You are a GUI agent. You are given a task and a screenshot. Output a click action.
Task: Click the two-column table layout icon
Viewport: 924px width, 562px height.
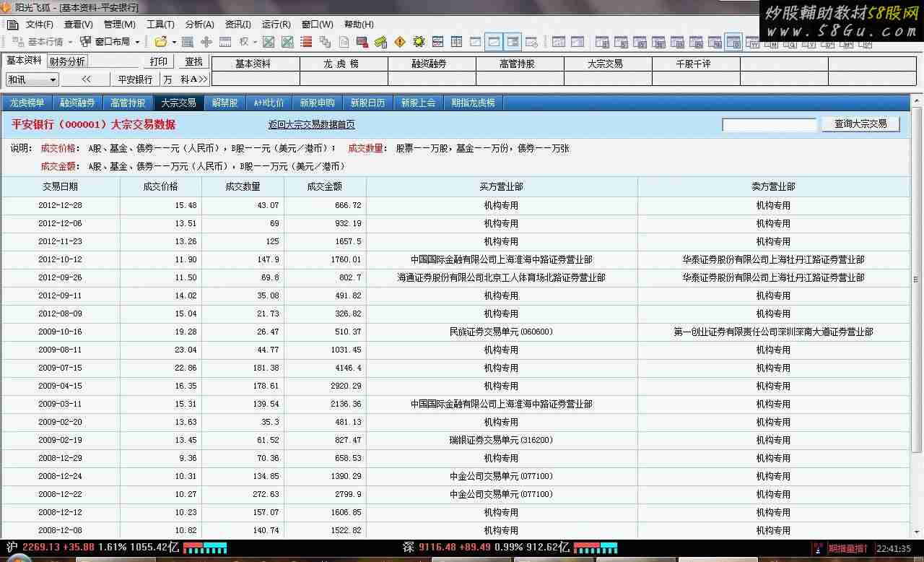pyautogui.click(x=456, y=42)
